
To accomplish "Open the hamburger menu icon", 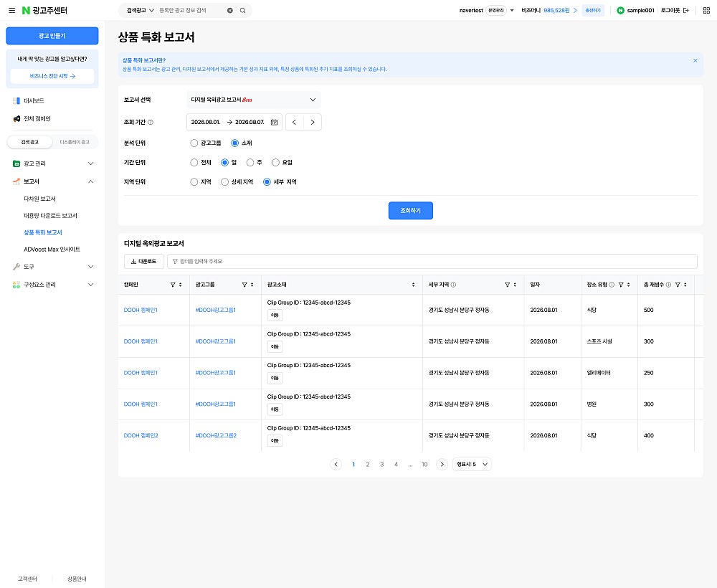I will [x=12, y=10].
